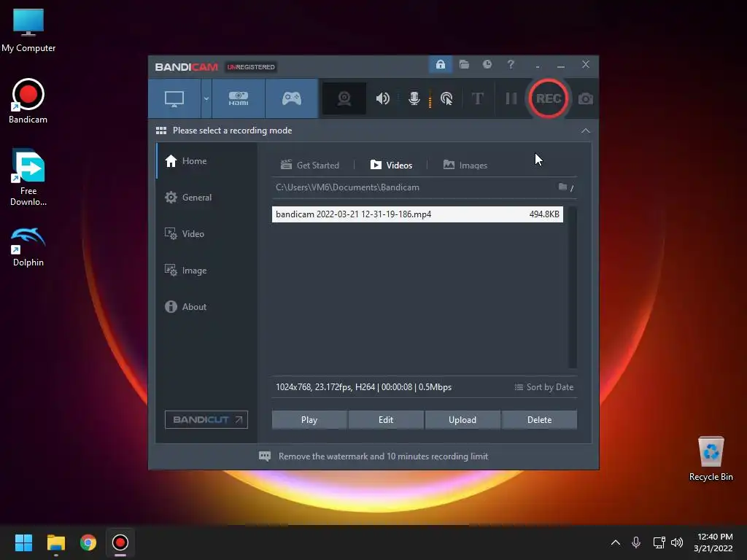
Task: Click the lock icon in title bar
Action: [x=440, y=64]
